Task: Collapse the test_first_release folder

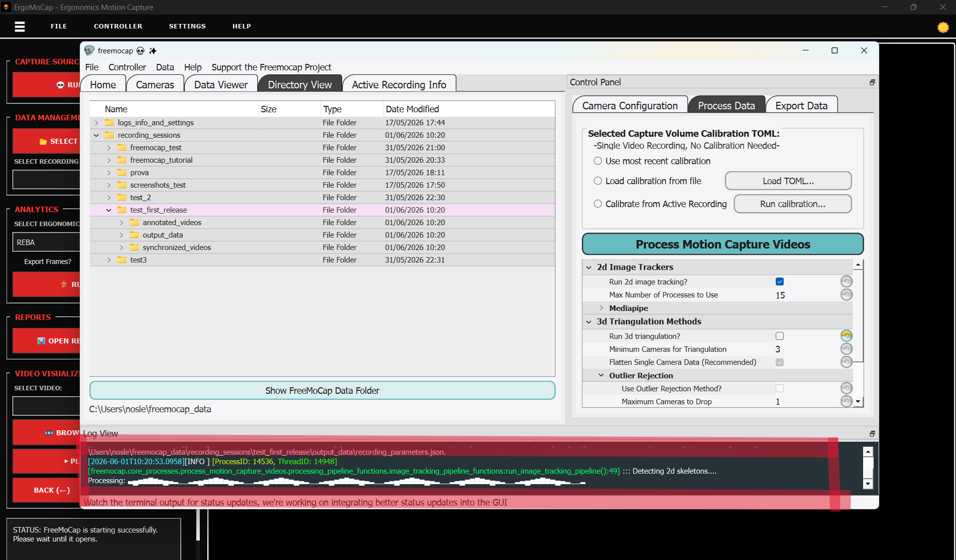Action: (x=109, y=210)
